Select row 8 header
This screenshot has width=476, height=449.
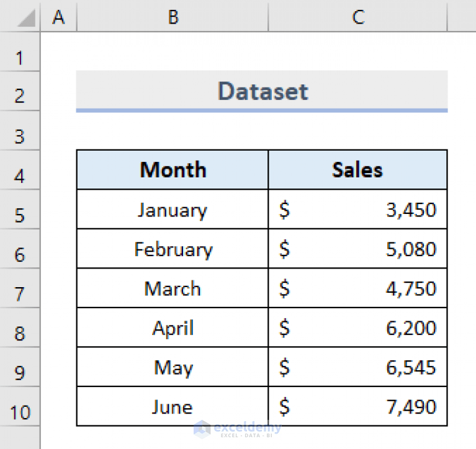click(20, 327)
